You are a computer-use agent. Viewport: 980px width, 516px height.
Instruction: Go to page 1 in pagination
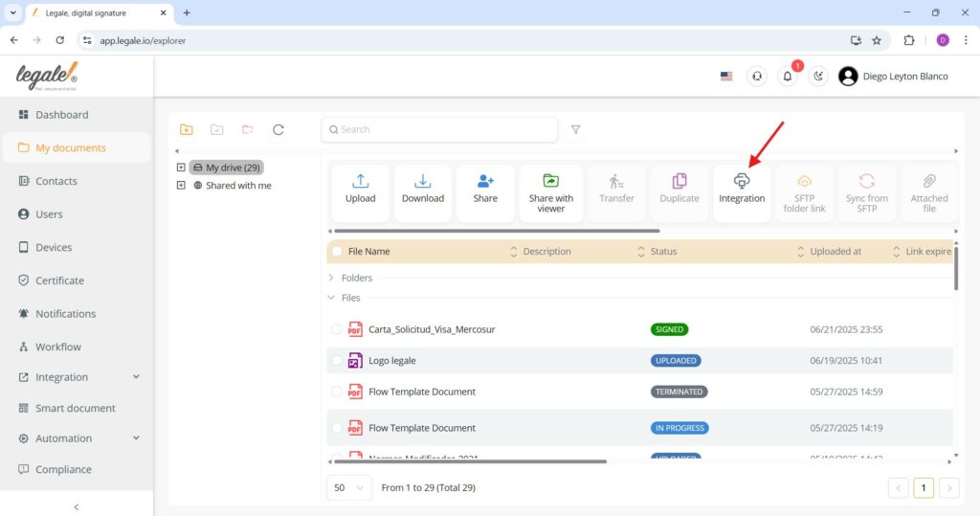click(x=924, y=488)
